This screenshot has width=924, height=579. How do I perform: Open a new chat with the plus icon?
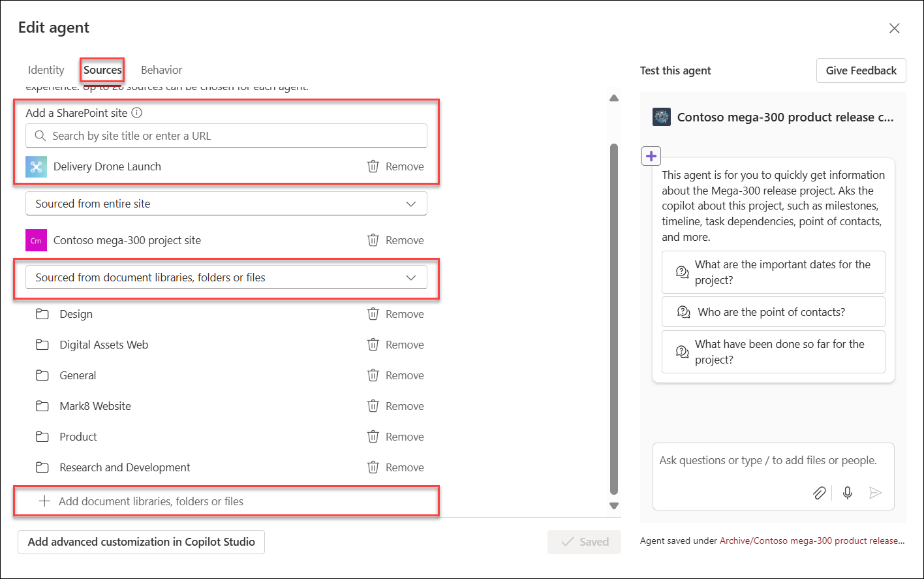click(x=651, y=155)
